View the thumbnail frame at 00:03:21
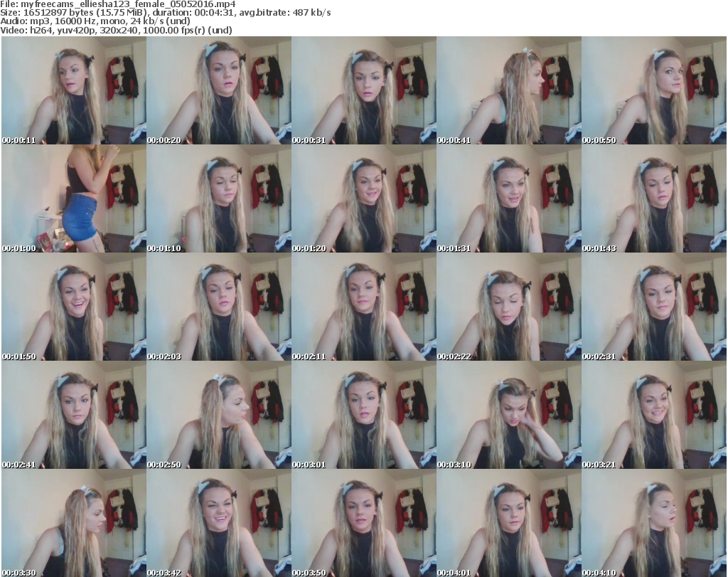The width and height of the screenshot is (728, 577). 654,415
